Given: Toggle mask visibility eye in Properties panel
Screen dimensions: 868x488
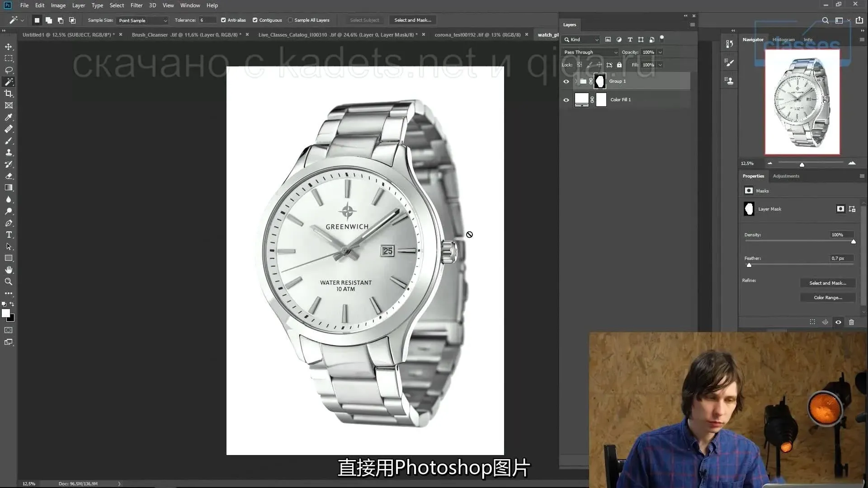Looking at the screenshot, I should pos(838,322).
